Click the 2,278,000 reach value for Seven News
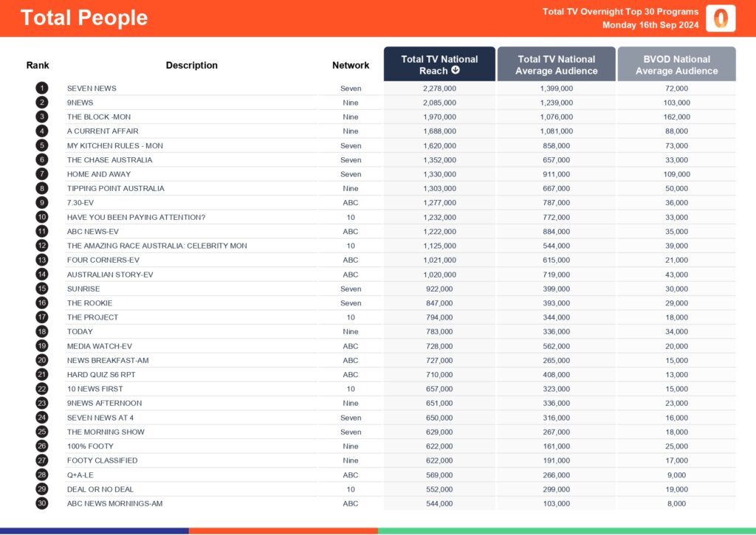 click(439, 89)
